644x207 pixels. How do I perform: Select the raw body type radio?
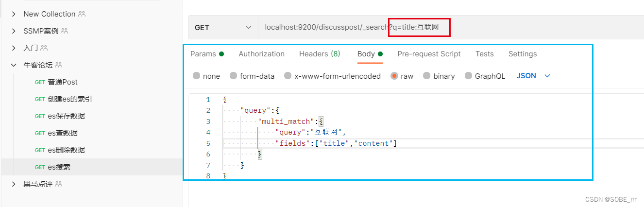pos(394,76)
